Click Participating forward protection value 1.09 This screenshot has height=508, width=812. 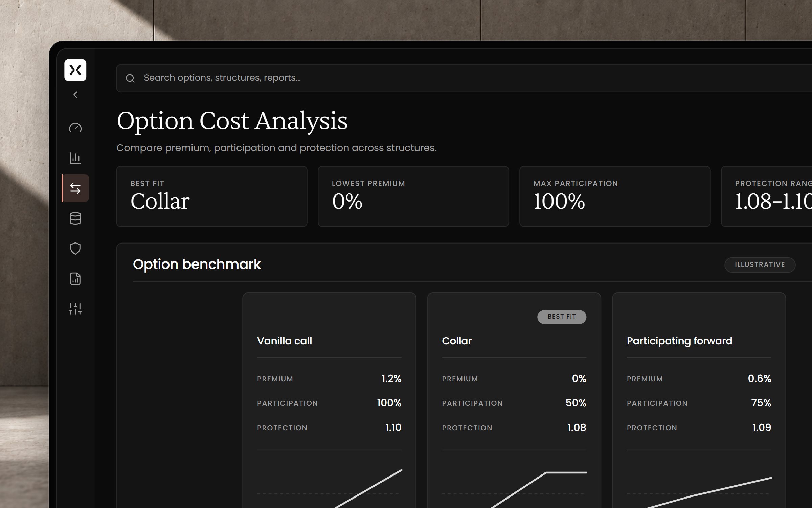tap(762, 427)
